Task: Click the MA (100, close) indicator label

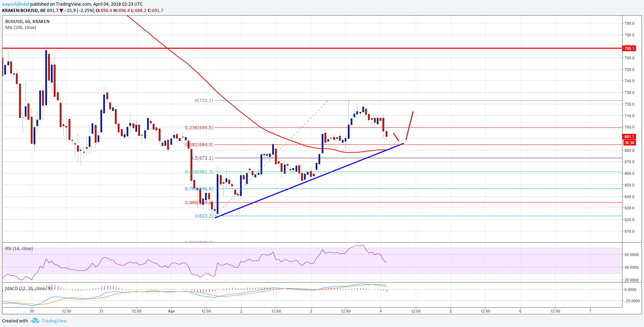Action: tap(21, 28)
